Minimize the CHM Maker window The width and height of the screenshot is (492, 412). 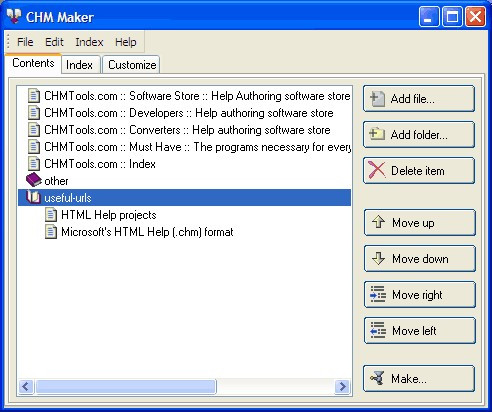pos(429,16)
